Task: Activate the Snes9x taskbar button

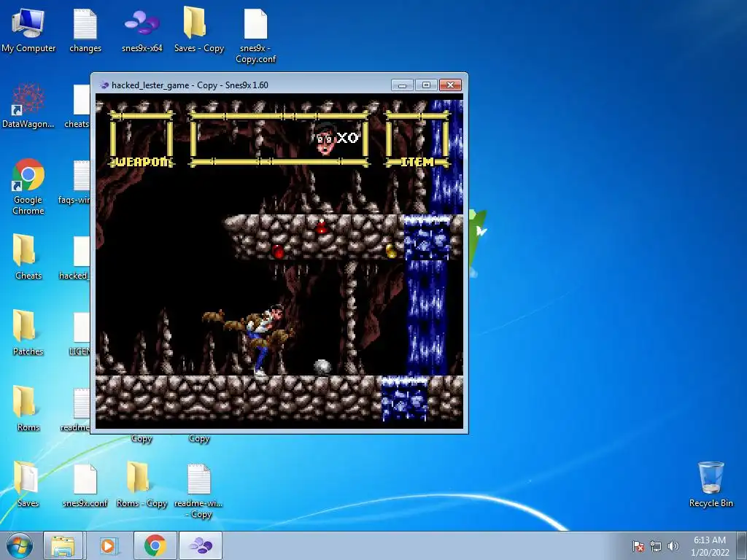Action: point(201,545)
